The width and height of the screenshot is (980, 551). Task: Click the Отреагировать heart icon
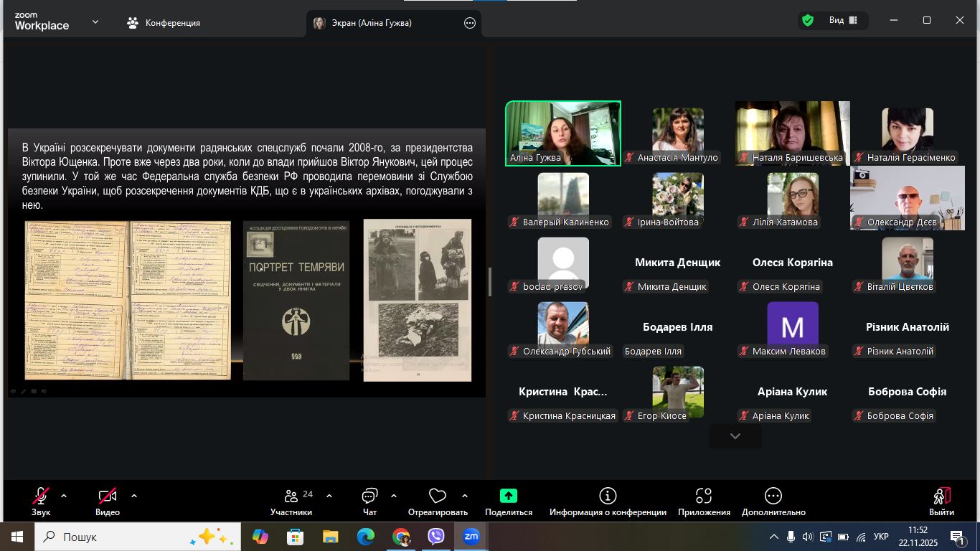coord(437,501)
